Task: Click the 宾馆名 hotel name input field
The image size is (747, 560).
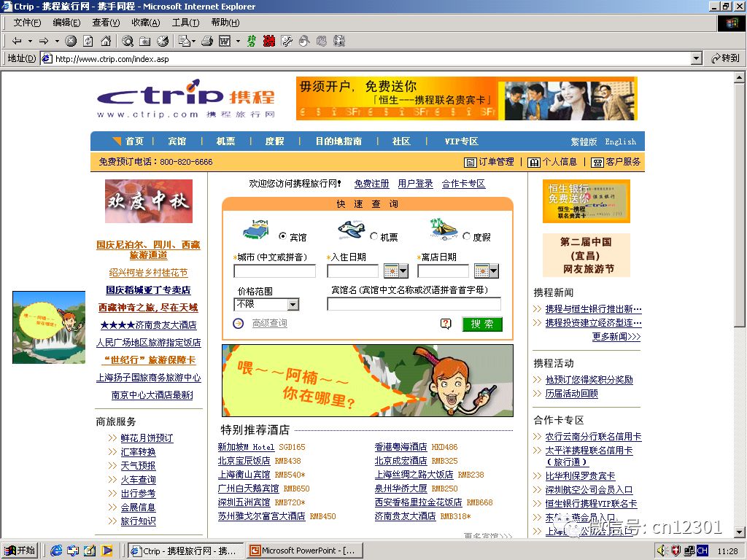Action: (414, 304)
